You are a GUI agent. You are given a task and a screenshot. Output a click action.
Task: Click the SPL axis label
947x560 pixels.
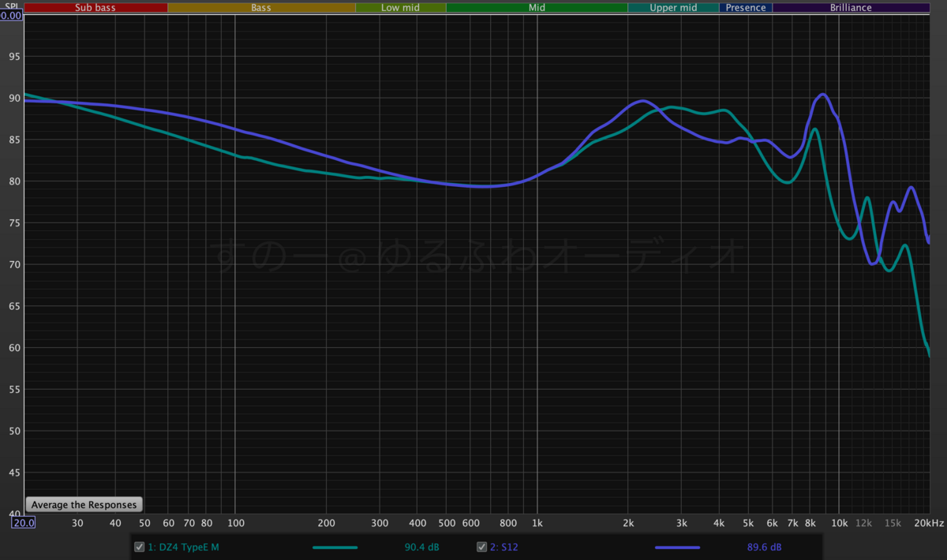(x=11, y=6)
